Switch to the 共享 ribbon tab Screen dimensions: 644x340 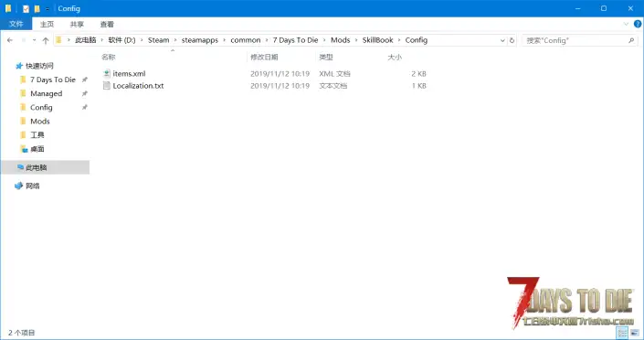77,25
